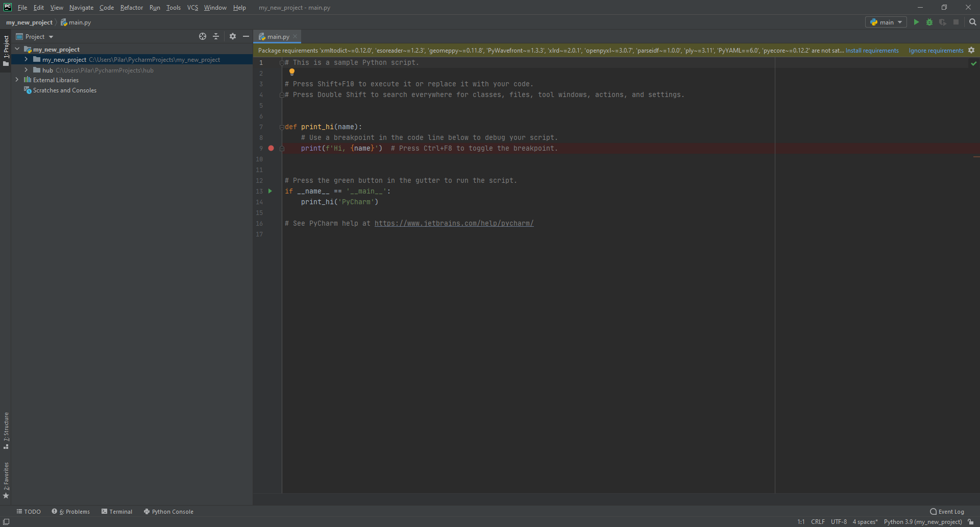This screenshot has height=527, width=980.
Task: Place cursor on line 14 print_hi call
Action: pyautogui.click(x=339, y=202)
